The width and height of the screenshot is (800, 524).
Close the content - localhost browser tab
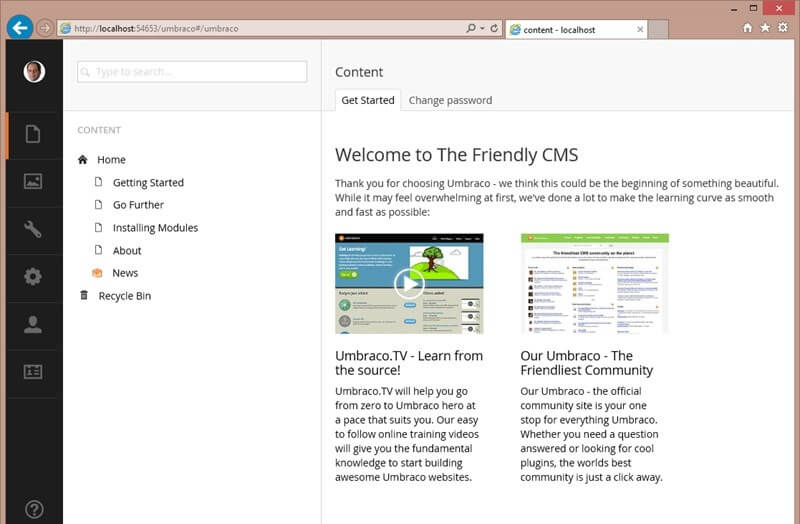[640, 30]
